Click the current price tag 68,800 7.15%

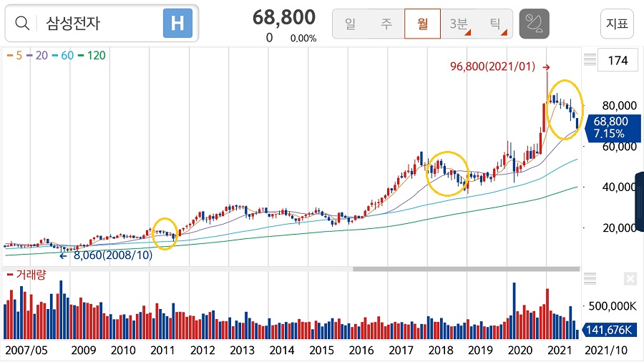point(612,127)
